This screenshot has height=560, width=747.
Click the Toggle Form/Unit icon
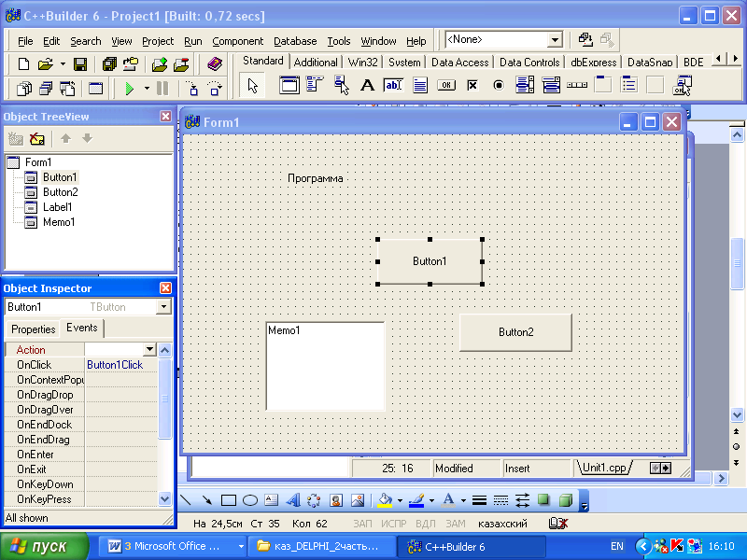click(67, 89)
